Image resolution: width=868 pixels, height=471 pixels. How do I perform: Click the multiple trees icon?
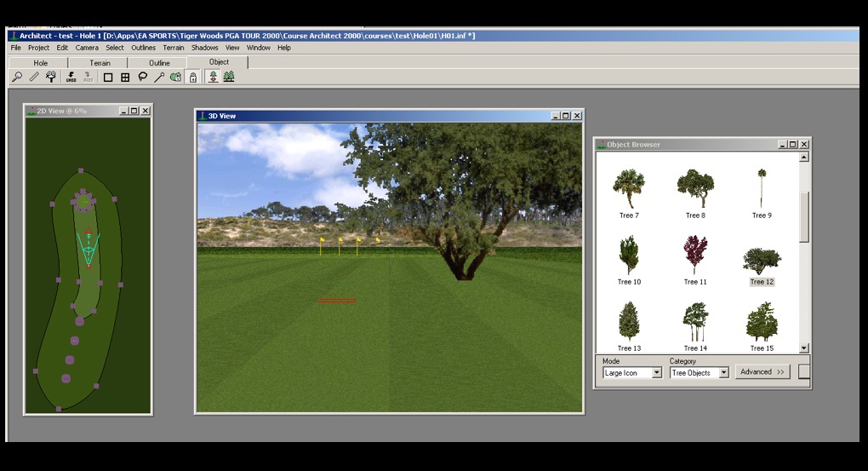click(x=229, y=77)
